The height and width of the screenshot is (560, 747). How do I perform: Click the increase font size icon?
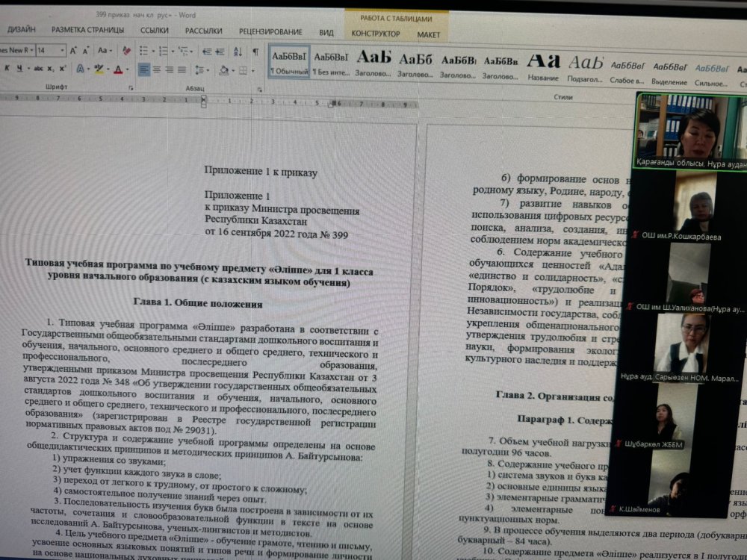tap(73, 51)
